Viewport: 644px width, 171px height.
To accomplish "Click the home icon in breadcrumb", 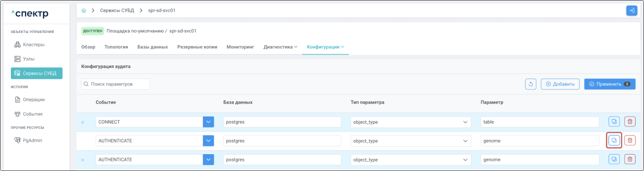I will 84,10.
